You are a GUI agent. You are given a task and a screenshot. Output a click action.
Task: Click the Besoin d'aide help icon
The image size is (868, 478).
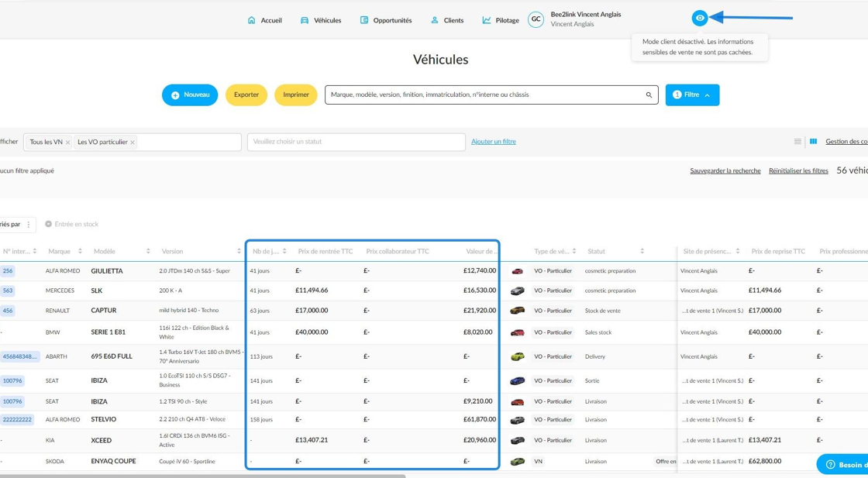pyautogui.click(x=830, y=465)
